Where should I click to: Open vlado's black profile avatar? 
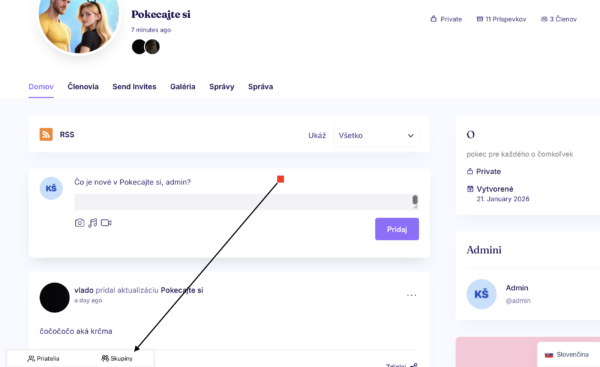click(55, 297)
